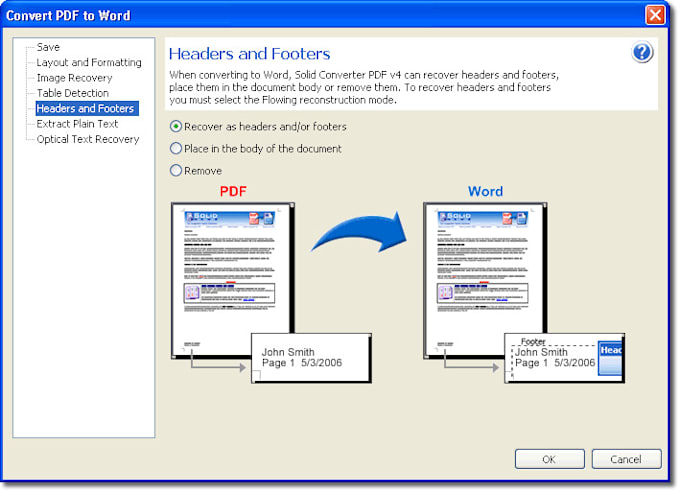Choose 'Place in the body of the document'
This screenshot has width=680, height=492.
(x=177, y=149)
